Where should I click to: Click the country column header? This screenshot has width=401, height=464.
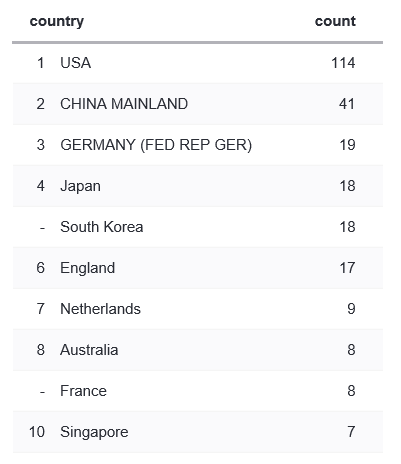[57, 22]
